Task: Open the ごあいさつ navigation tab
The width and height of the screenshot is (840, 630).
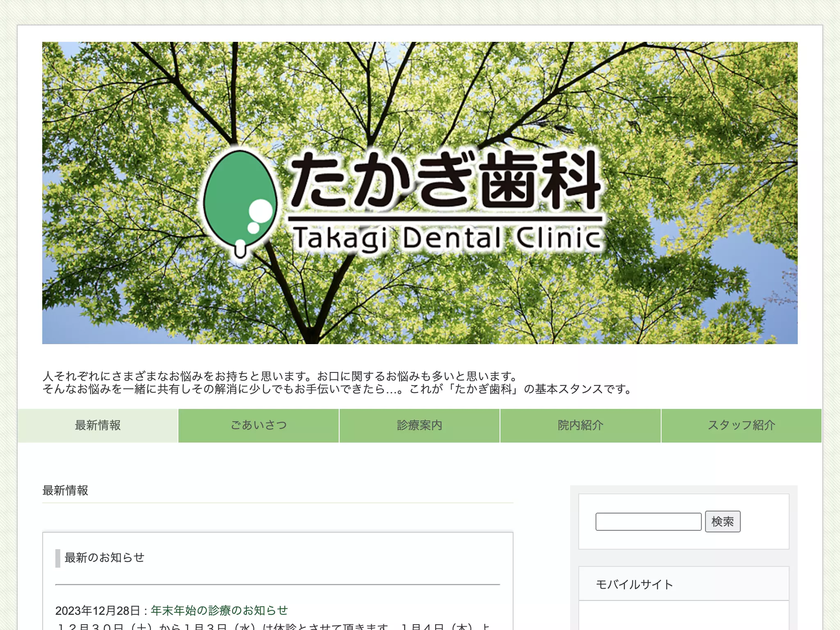Action: click(x=259, y=425)
